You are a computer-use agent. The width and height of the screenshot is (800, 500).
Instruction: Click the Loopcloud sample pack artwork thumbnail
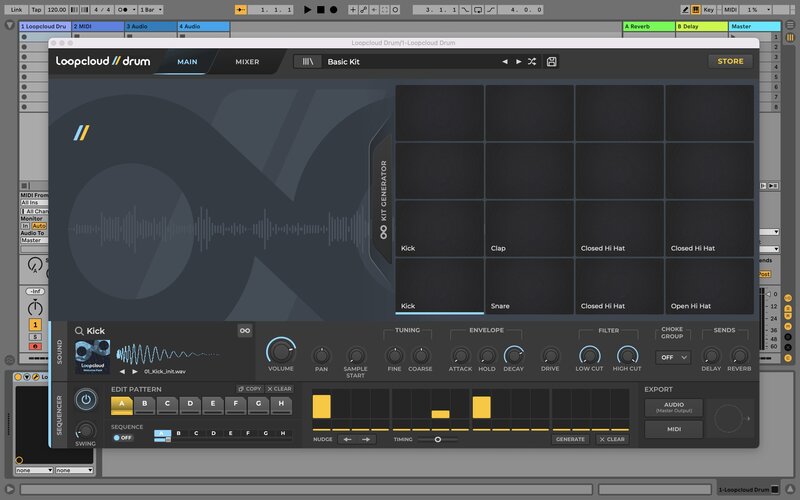click(x=92, y=357)
